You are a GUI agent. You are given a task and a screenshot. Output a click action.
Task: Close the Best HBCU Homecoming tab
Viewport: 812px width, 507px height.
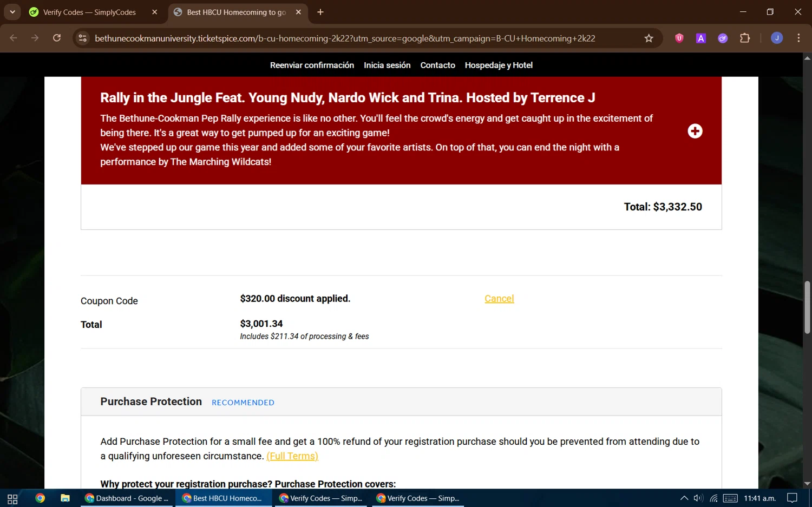[x=298, y=12]
